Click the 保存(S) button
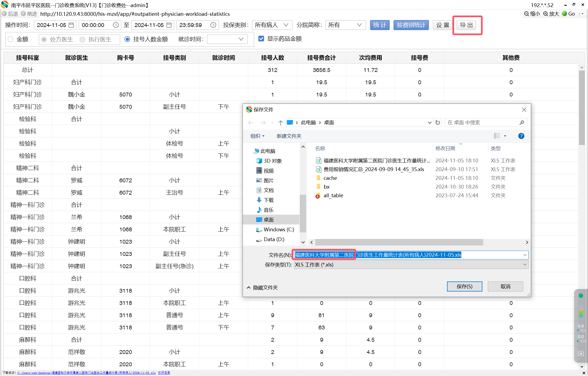588x376 pixels. 464,286
